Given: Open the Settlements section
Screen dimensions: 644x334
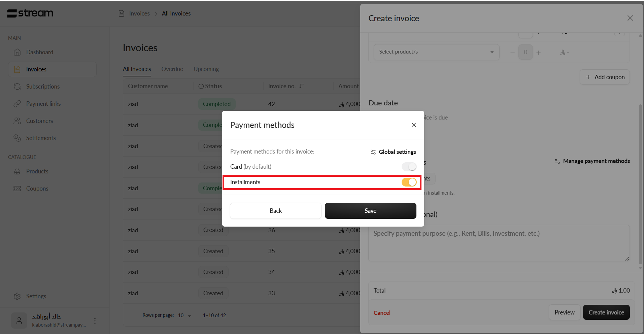Looking at the screenshot, I should click(x=41, y=138).
